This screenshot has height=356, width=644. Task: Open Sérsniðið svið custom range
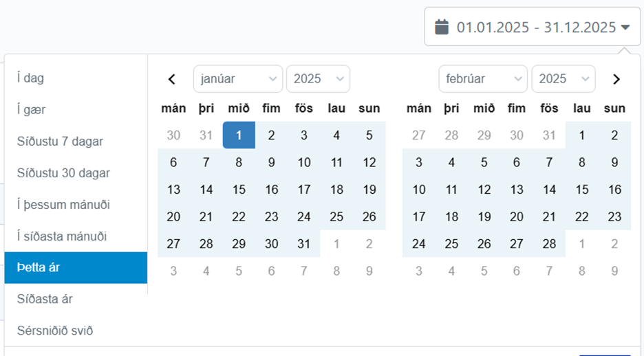(76, 331)
